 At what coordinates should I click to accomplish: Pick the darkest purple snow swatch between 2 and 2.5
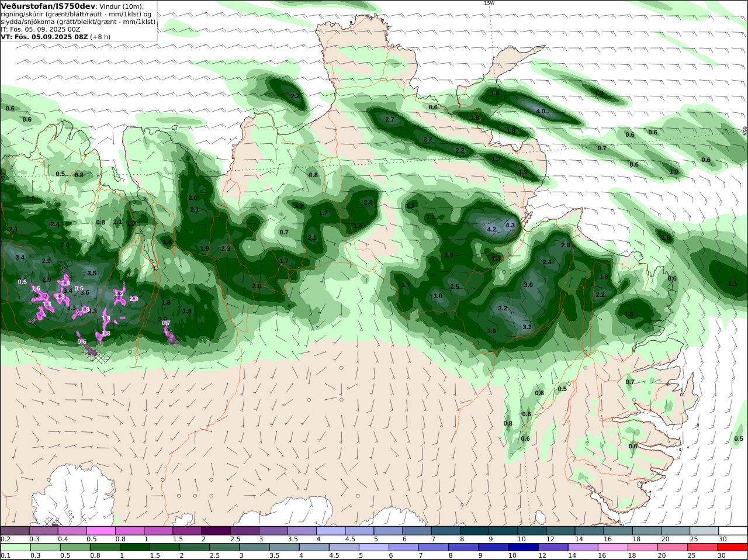click(x=215, y=531)
